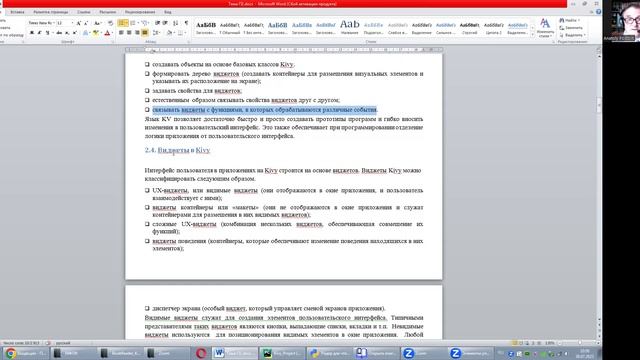Apply the Цитата 2 style
The image size is (640, 360).
click(493, 28)
